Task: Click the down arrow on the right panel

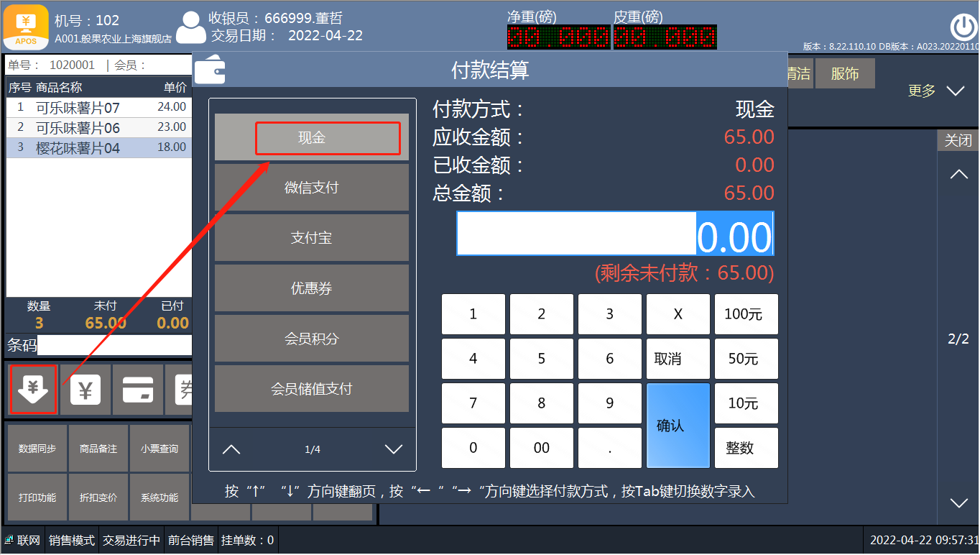Action: point(958,503)
